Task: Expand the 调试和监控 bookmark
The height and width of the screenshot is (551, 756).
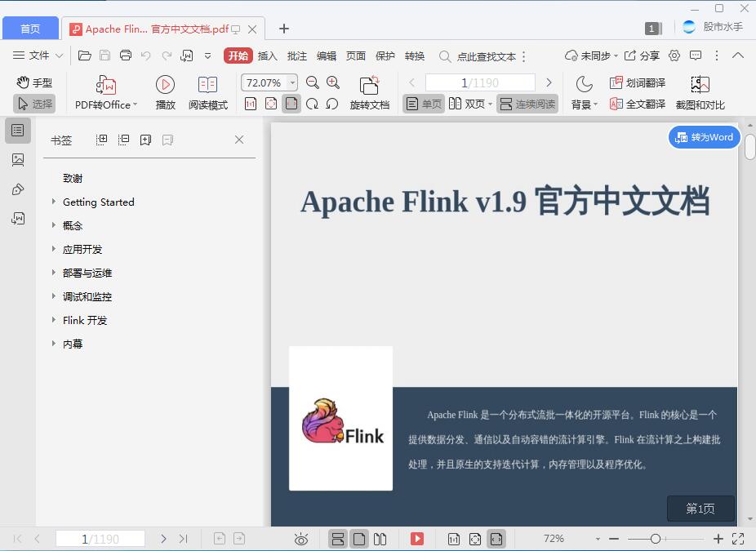Action: coord(54,296)
